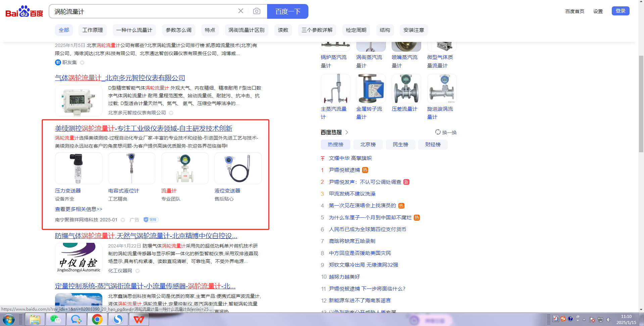The height and width of the screenshot is (326, 644).
Task: Click the 保障 verified badge on the ad
Action: coord(151,220)
